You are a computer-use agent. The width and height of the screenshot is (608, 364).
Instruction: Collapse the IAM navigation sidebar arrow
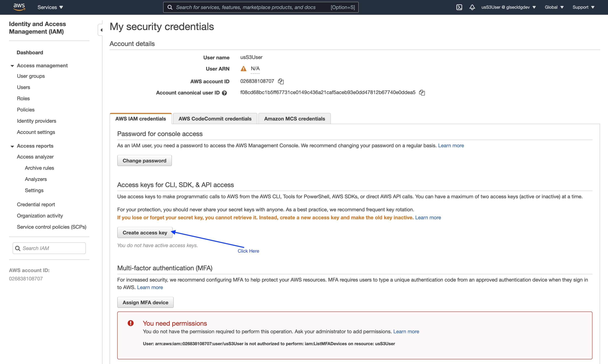(101, 30)
